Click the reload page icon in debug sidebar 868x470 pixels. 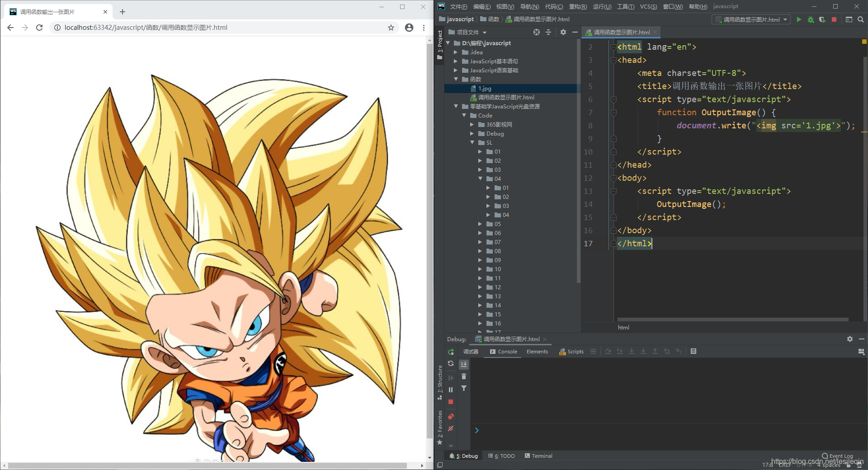451,364
